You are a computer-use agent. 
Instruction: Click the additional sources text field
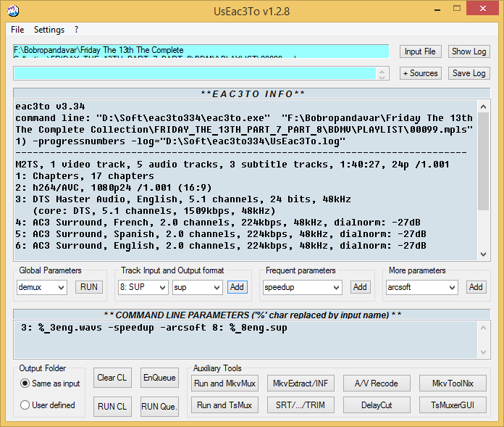click(195, 73)
